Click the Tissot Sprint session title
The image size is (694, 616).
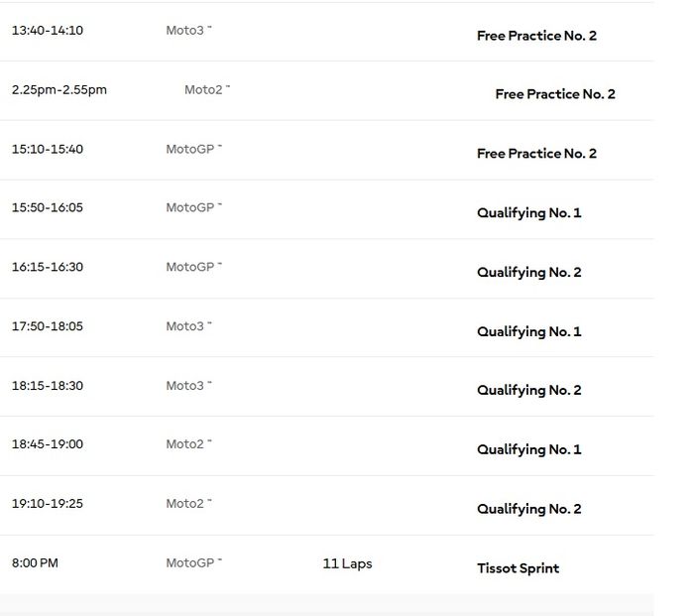(x=518, y=568)
